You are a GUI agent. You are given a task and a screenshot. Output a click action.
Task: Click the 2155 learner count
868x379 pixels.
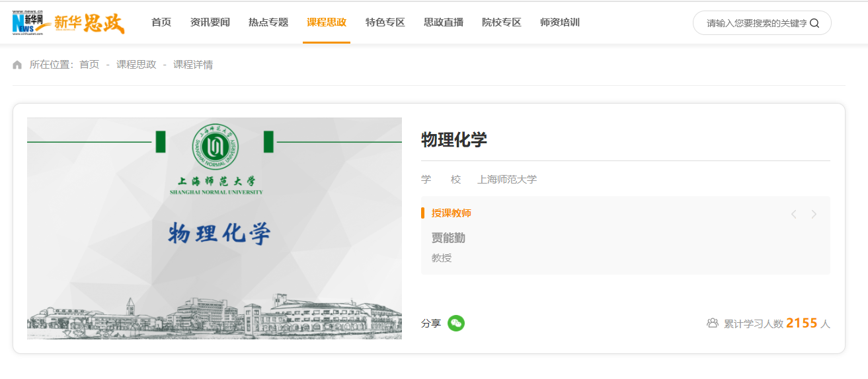pos(802,323)
